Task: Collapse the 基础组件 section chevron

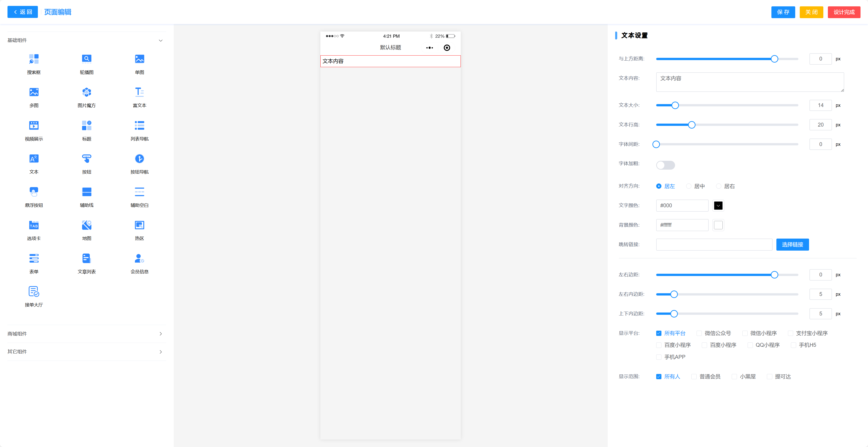Action: 161,40
